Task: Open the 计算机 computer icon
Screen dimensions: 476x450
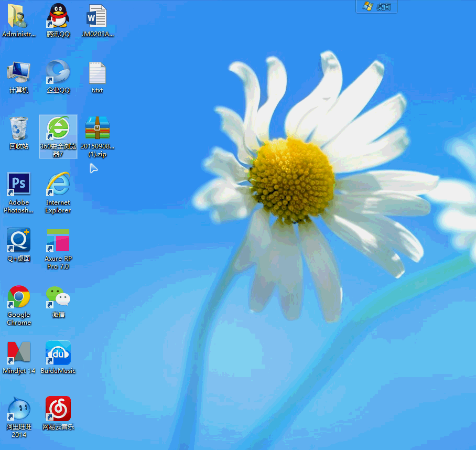Action: coord(18,77)
